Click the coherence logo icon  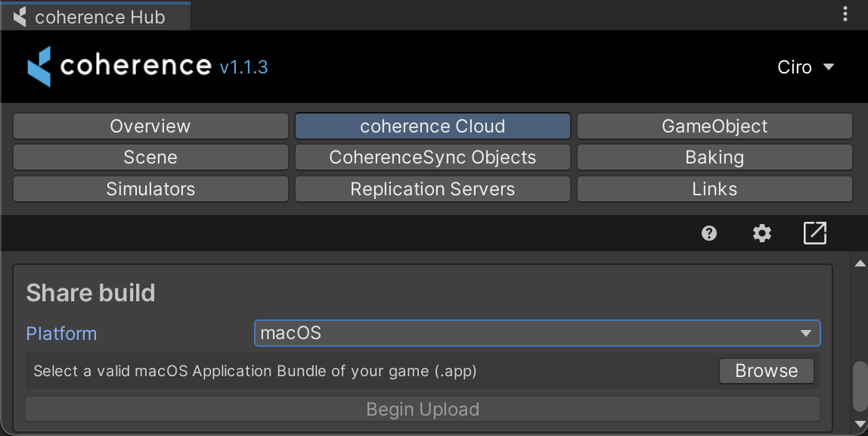(x=39, y=67)
